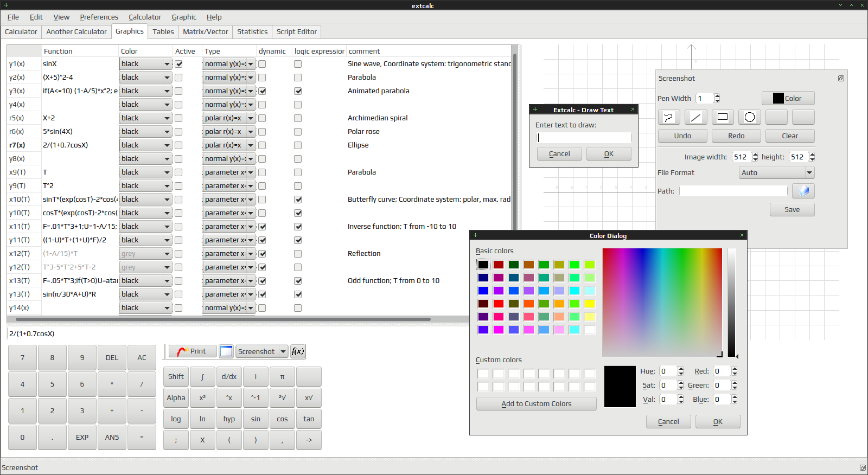Image resolution: width=868 pixels, height=475 pixels.
Task: Switch to the Script Editor tab
Action: point(297,32)
